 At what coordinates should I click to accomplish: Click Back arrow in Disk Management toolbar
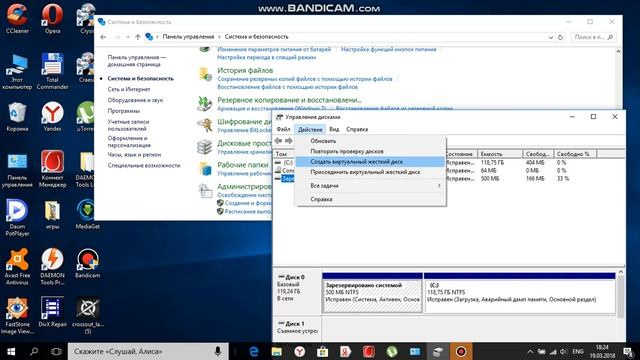tap(278, 141)
